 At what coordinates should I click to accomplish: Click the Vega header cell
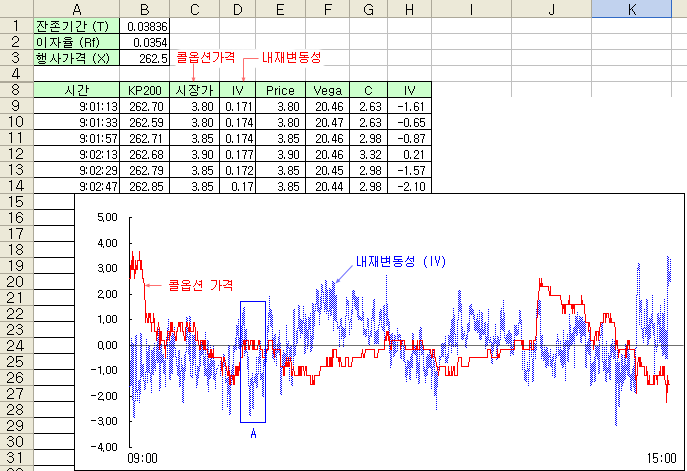coord(327,90)
